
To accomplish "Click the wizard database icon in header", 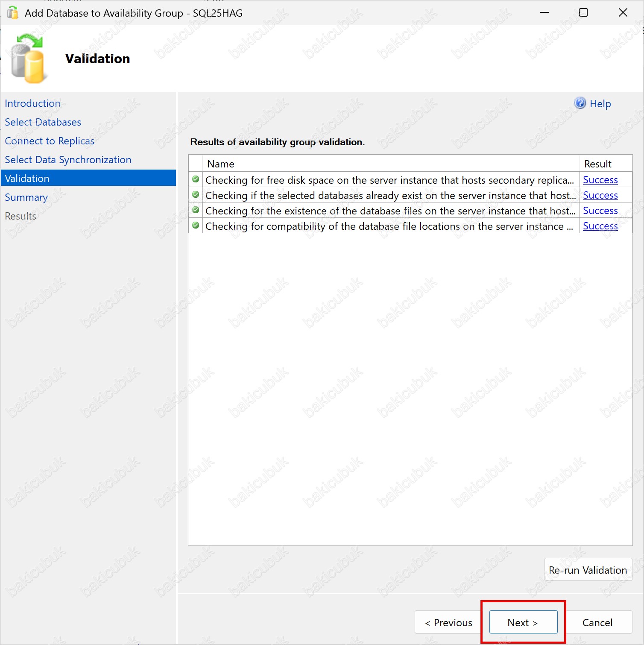I will [28, 59].
